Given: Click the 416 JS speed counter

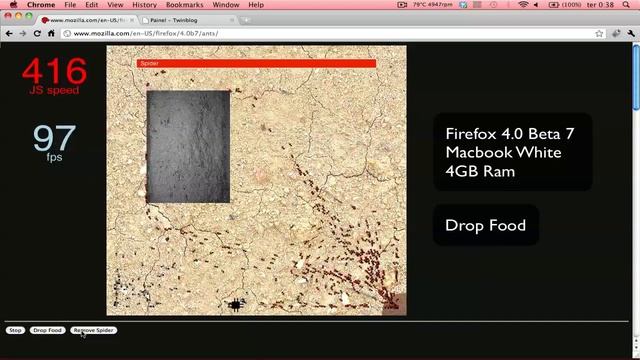Looking at the screenshot, I should (x=54, y=76).
